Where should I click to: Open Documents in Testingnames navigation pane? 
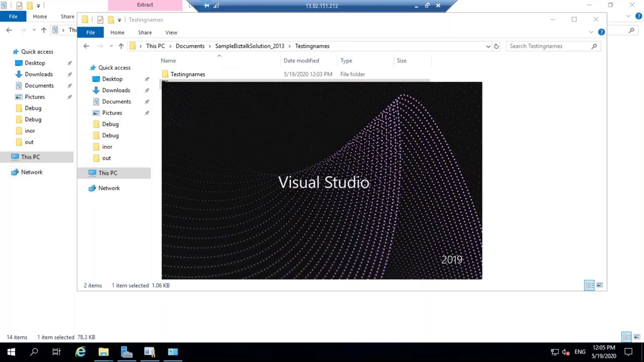pos(116,102)
